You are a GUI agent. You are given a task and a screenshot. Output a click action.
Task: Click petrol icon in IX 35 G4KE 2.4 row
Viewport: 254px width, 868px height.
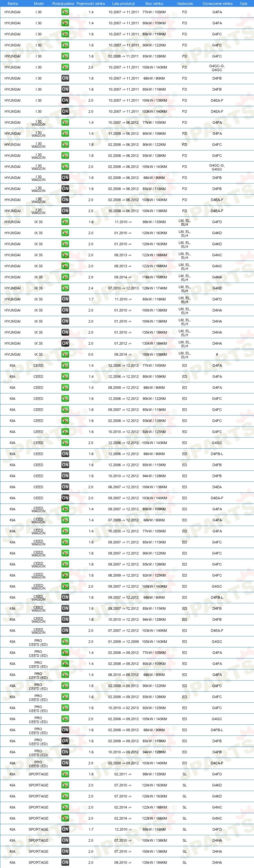(x=65, y=288)
